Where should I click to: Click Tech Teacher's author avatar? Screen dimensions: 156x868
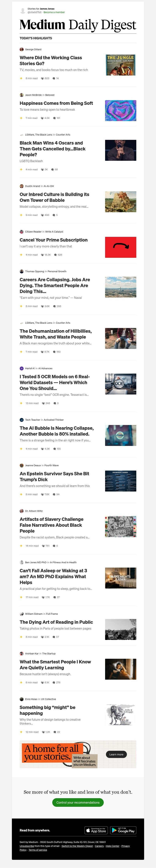coord(21,420)
